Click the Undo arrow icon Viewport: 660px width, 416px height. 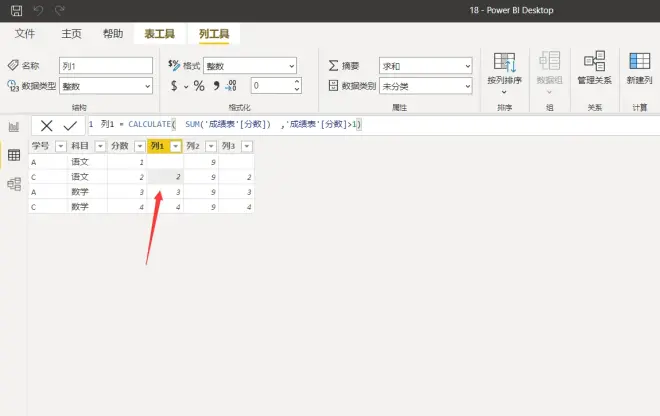coord(38,10)
